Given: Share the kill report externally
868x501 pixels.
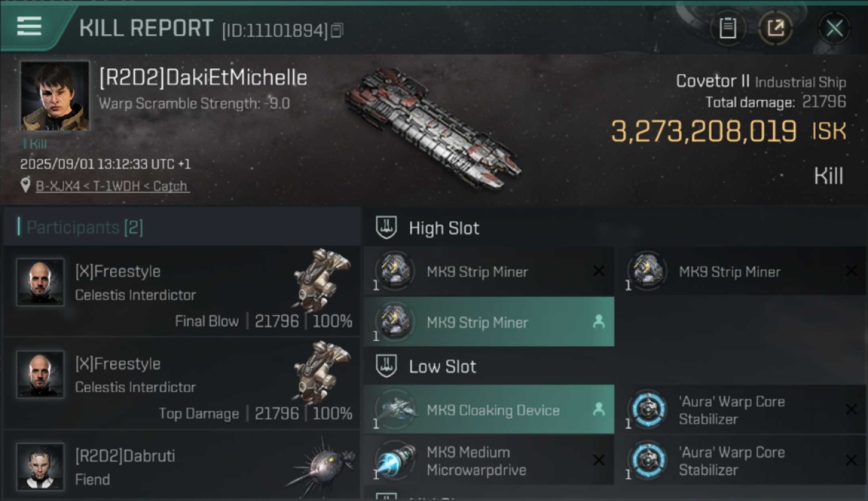Looking at the screenshot, I should pos(775,28).
